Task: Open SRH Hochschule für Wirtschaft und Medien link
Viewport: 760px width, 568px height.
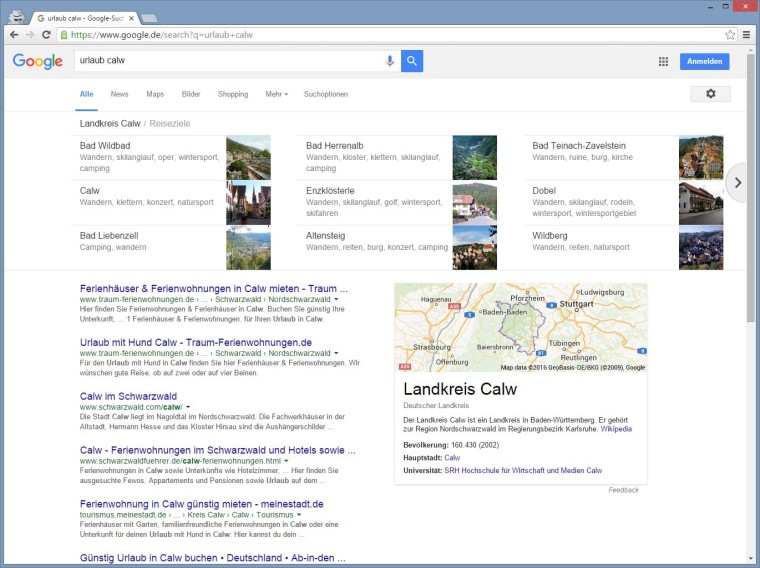Action: click(x=523, y=470)
